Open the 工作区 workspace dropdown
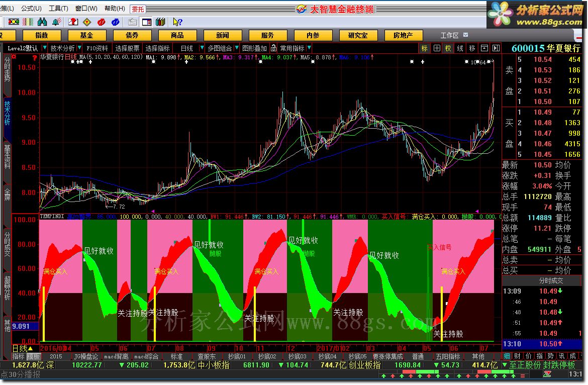 click(466, 35)
